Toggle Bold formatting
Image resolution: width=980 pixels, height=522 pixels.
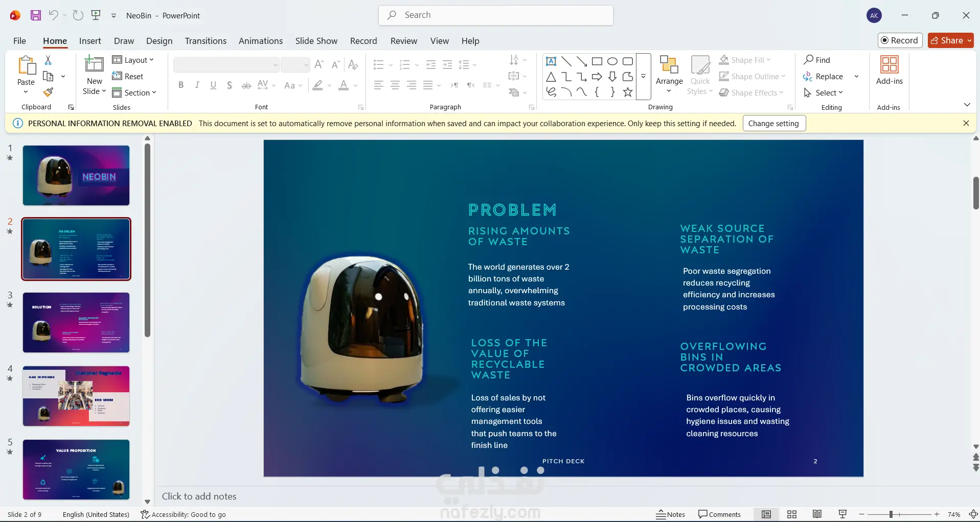pos(181,85)
